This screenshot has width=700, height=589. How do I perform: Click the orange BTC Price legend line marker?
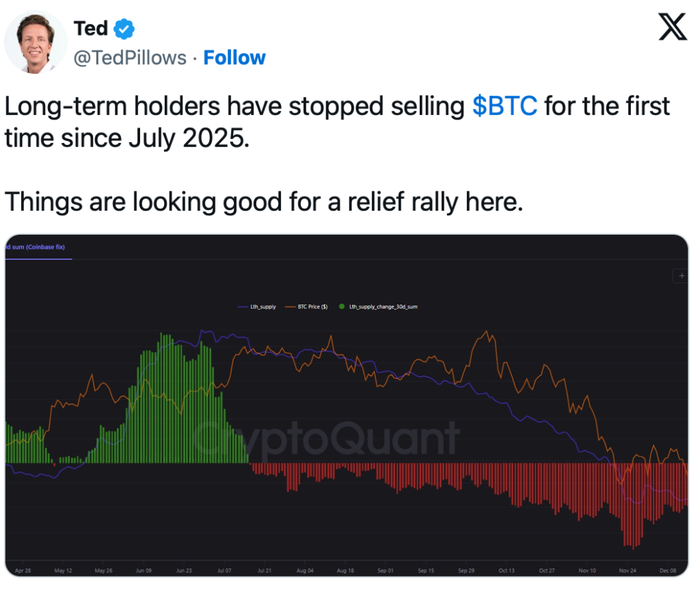click(291, 307)
